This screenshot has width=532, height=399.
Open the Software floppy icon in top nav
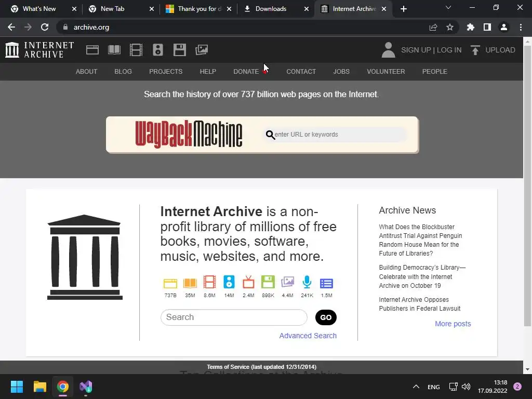(x=179, y=50)
